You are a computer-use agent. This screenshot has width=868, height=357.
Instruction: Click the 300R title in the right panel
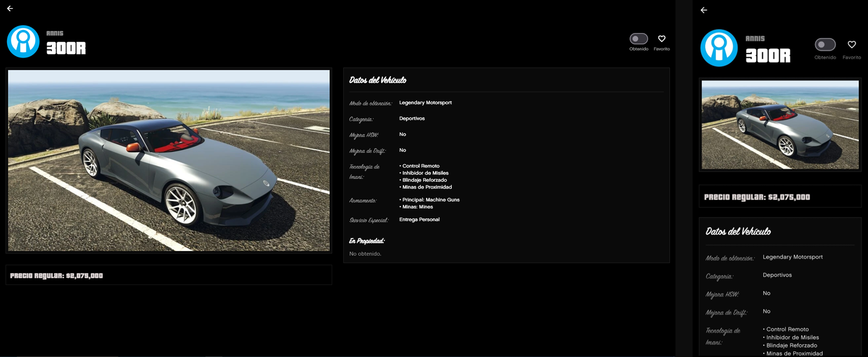pos(768,55)
